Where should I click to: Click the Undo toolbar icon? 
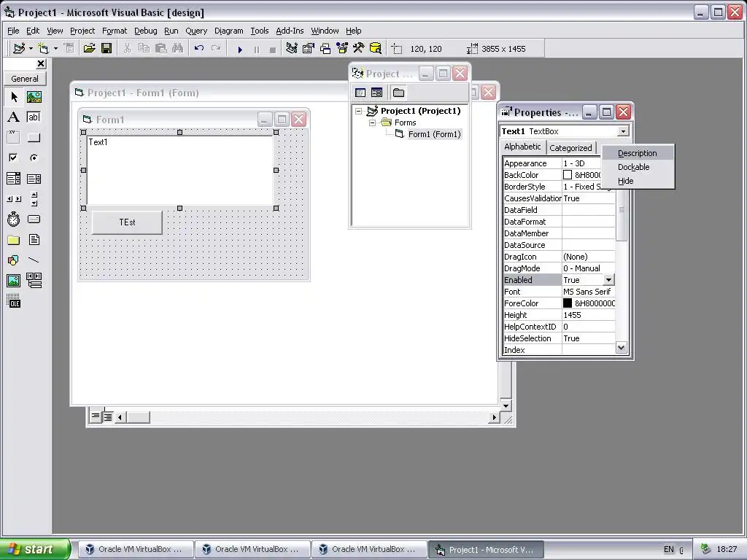tap(199, 49)
